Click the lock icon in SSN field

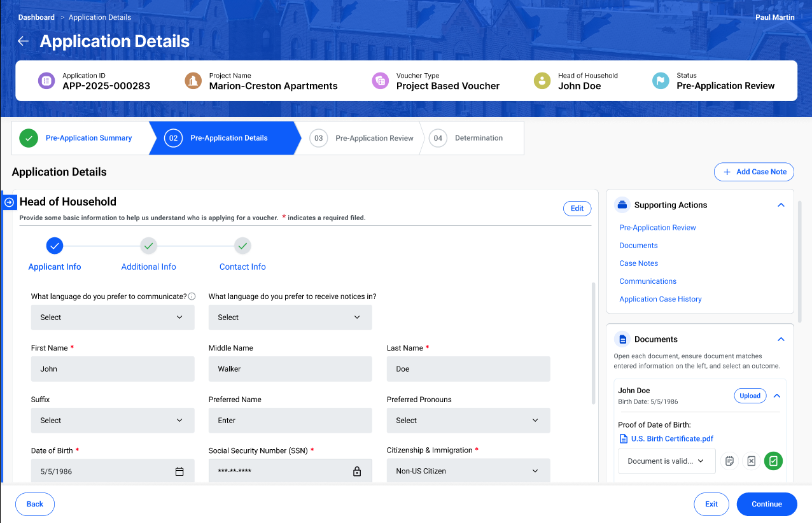click(x=357, y=471)
